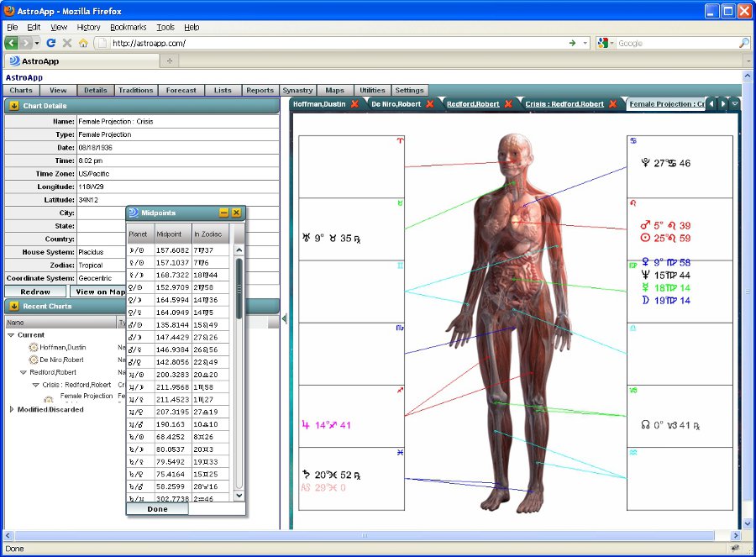The height and width of the screenshot is (557, 756).
Task: Collapse the Crisis : Redford,Robert node
Action: click(x=35, y=385)
